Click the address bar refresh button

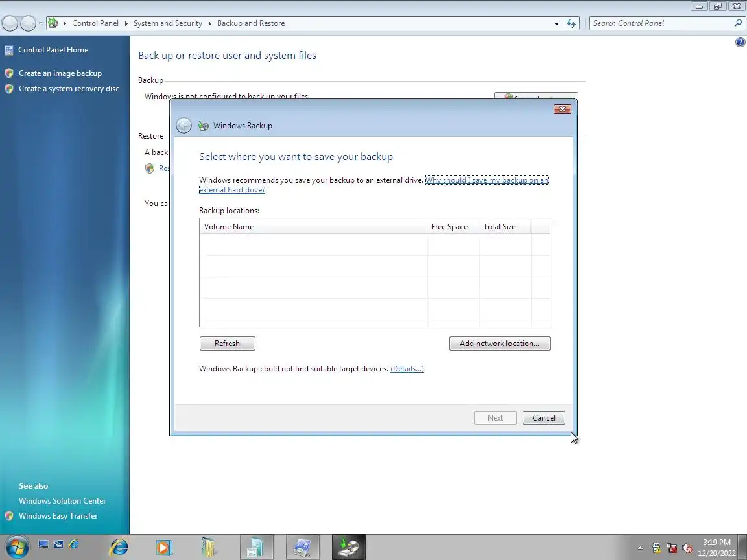[x=571, y=23]
